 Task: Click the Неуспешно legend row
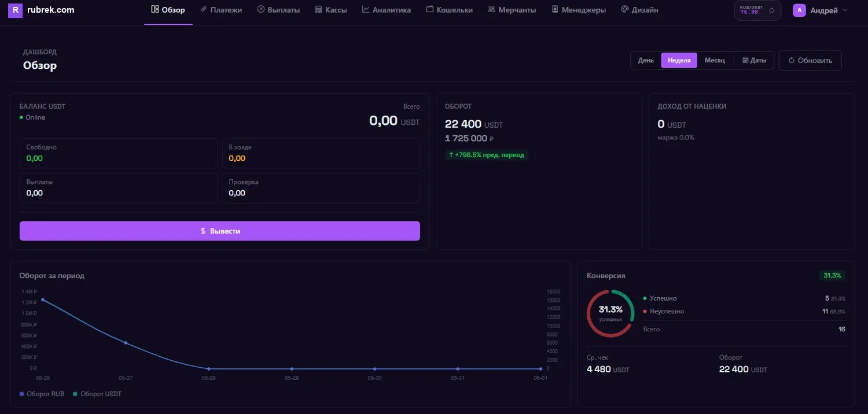click(744, 311)
